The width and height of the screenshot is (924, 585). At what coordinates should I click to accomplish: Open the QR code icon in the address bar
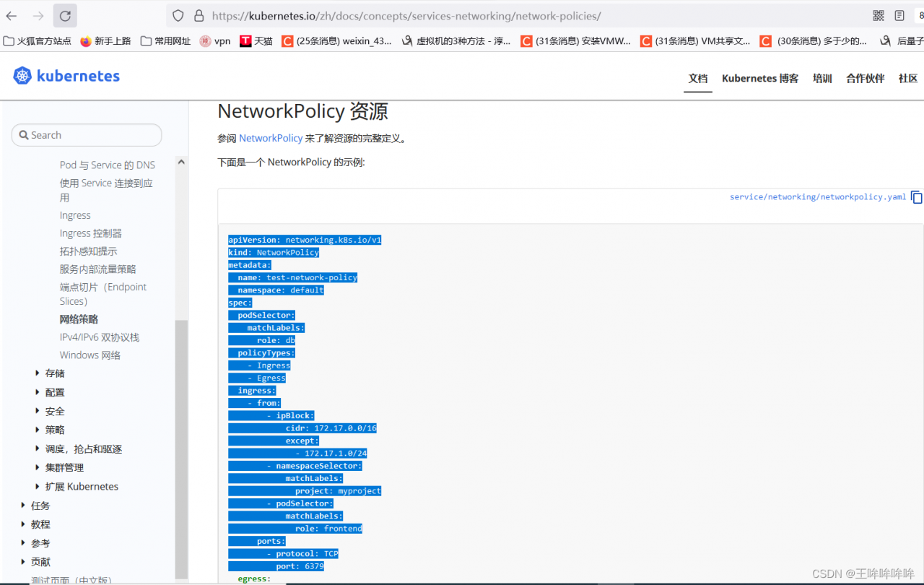coord(879,16)
